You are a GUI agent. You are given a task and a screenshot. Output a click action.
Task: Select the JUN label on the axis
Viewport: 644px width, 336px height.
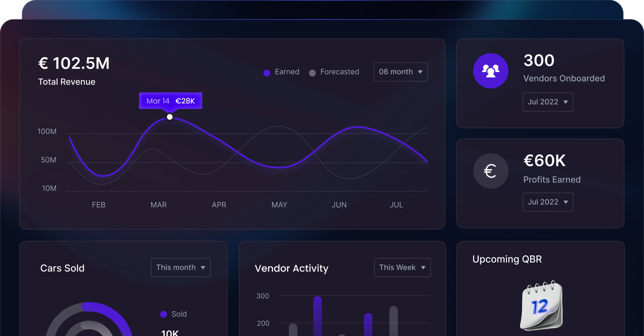[339, 205]
